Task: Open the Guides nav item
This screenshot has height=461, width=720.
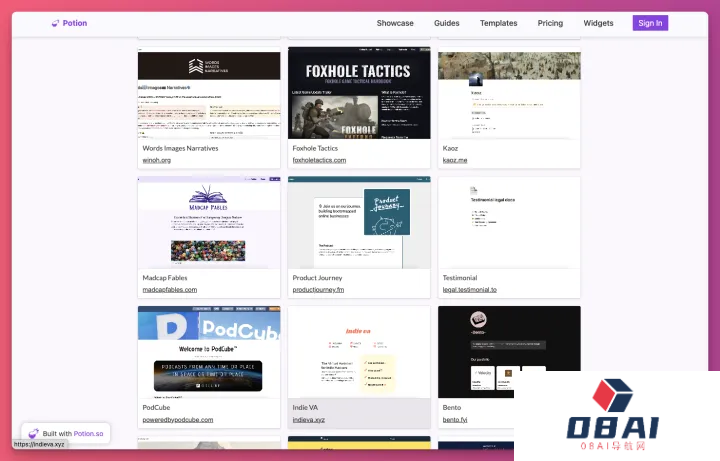Action: tap(446, 23)
